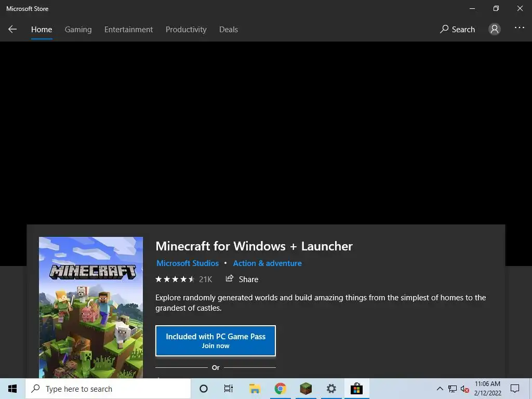Viewport: 532px width, 399px height.
Task: Open the Windows Start menu
Action: click(12, 389)
